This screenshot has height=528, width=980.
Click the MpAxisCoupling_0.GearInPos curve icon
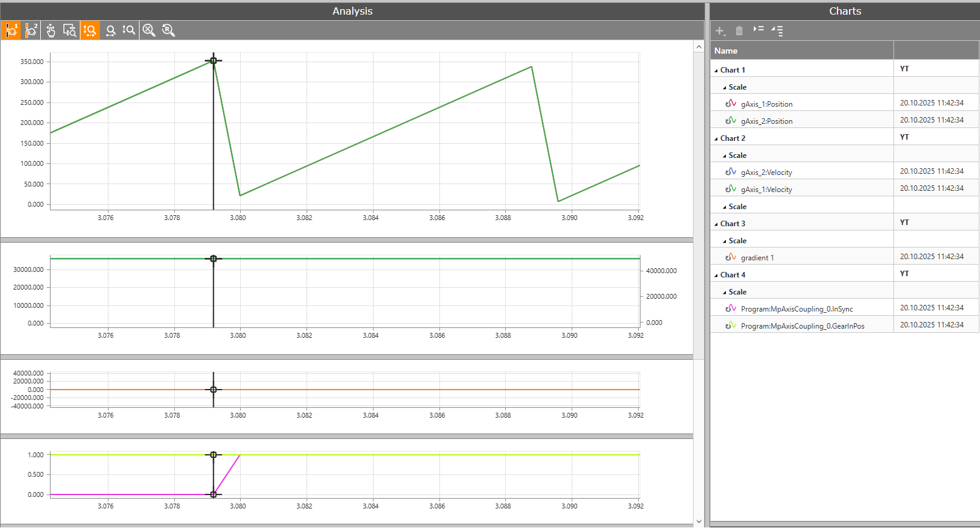[x=731, y=325]
